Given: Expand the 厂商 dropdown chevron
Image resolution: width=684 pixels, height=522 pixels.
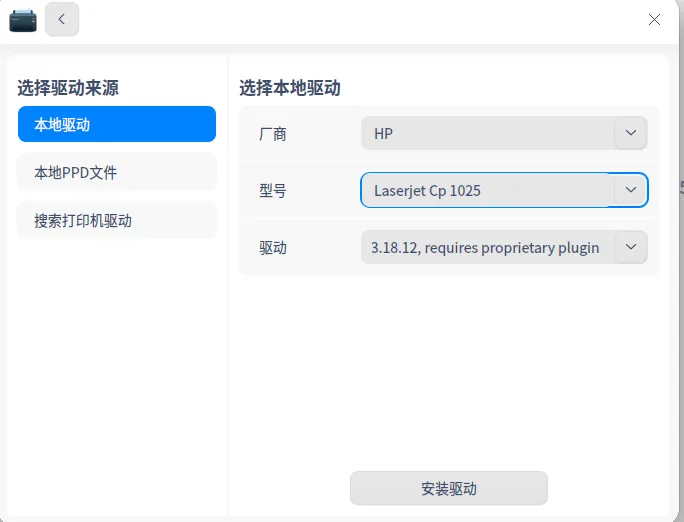Looking at the screenshot, I should pos(630,133).
